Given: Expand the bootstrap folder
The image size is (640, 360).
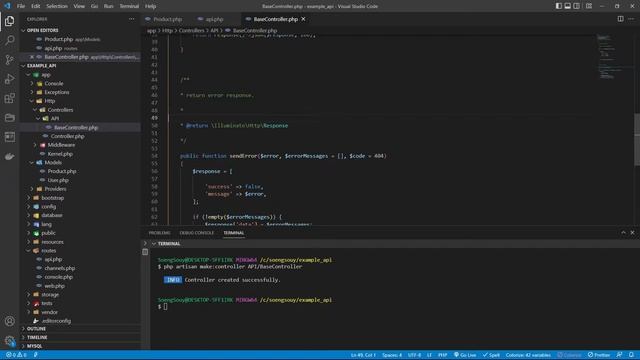Looking at the screenshot, I should coord(52,198).
